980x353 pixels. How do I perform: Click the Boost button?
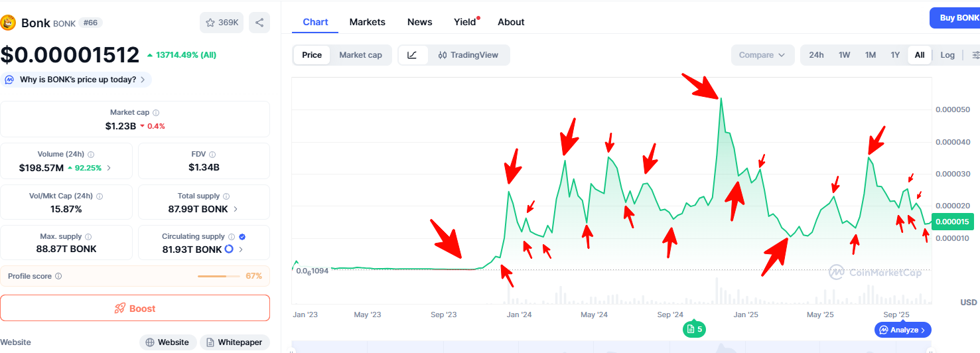tap(135, 309)
